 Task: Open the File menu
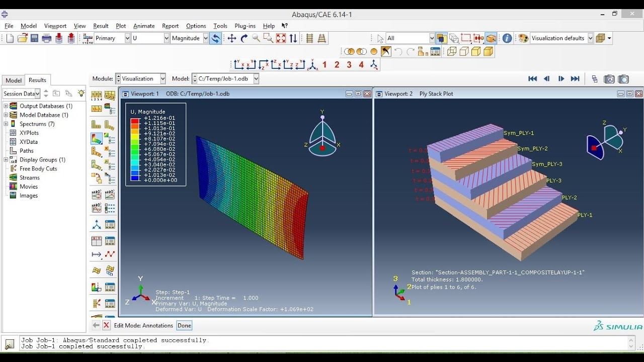(x=9, y=26)
